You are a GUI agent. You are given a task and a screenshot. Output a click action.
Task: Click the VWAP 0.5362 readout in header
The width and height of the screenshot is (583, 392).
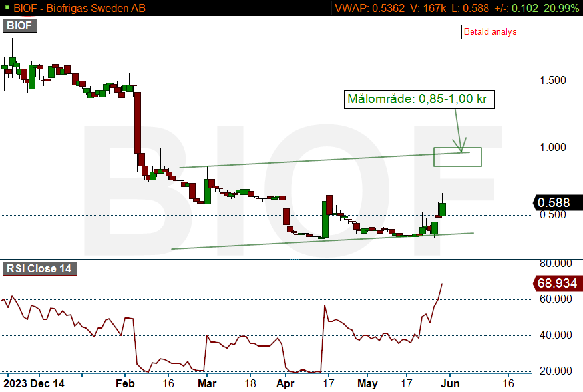pos(369,8)
